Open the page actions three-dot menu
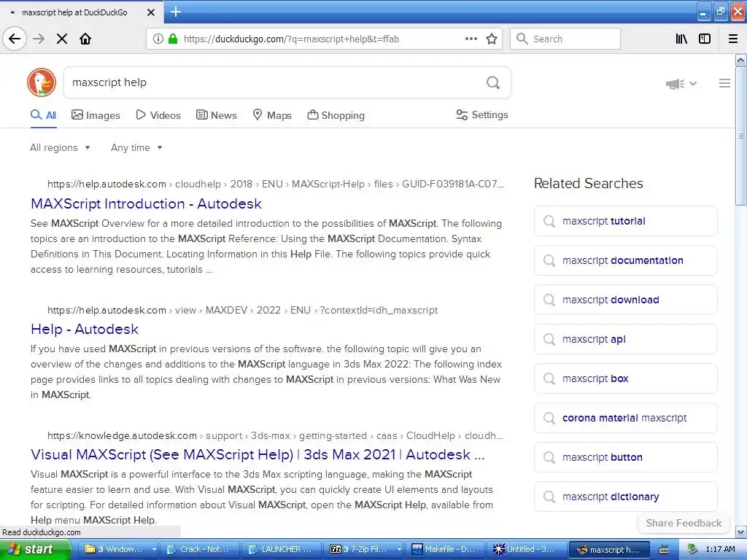 coord(471,39)
